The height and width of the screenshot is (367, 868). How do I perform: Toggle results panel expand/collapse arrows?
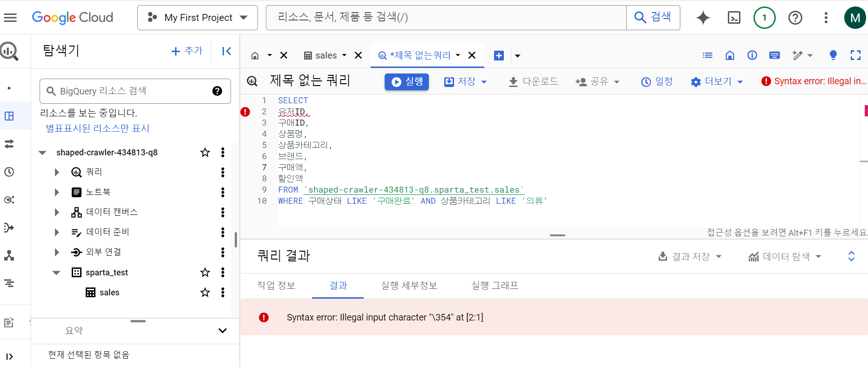pyautogui.click(x=851, y=256)
